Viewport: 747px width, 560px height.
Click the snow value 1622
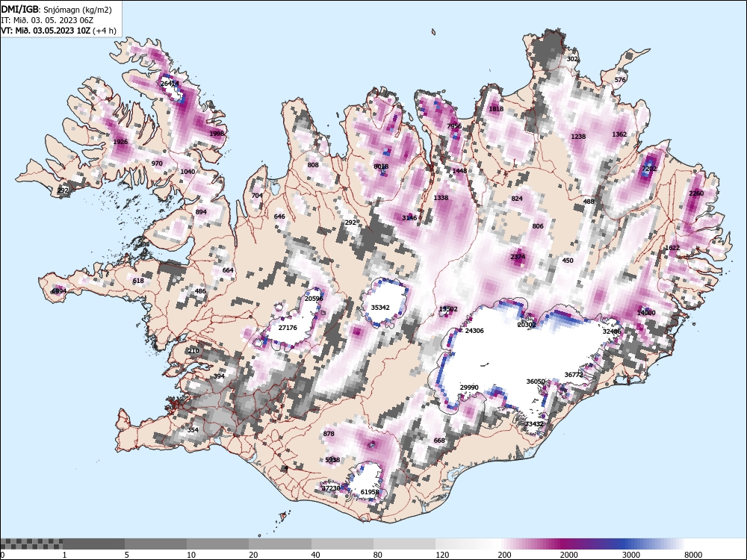672,248
